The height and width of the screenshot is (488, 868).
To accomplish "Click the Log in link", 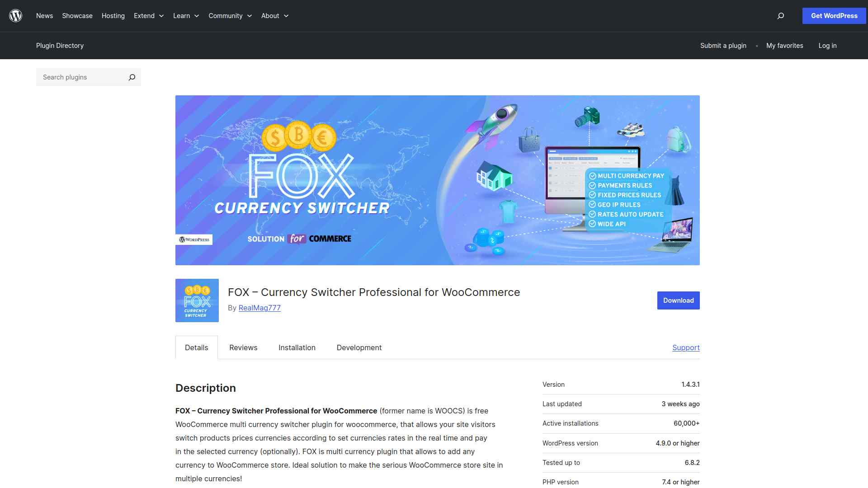I will click(827, 46).
